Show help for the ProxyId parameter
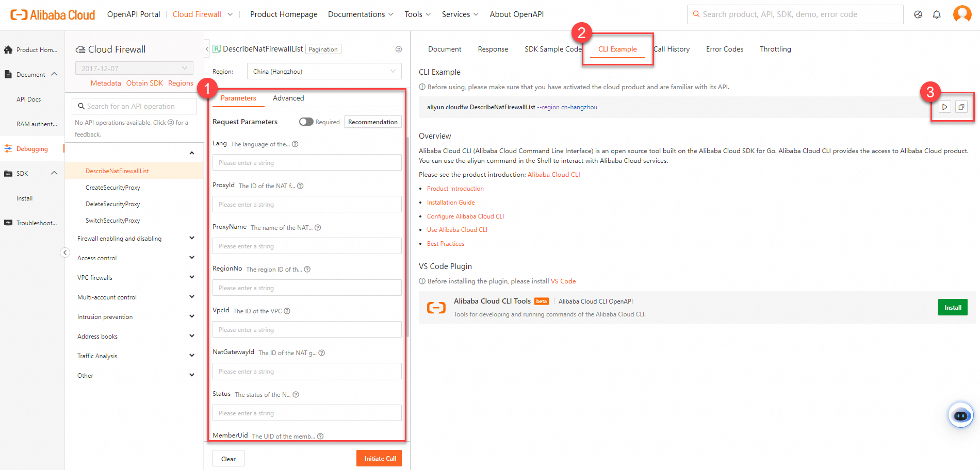This screenshot has height=470, width=980. (300, 186)
